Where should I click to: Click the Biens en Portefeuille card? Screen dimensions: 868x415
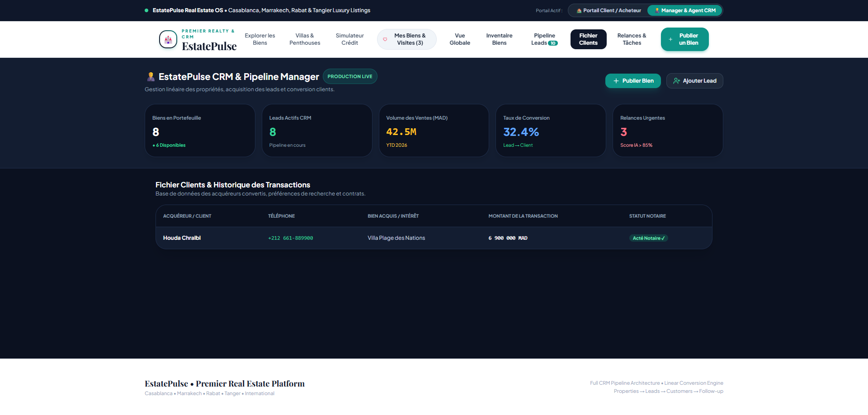[x=200, y=131]
